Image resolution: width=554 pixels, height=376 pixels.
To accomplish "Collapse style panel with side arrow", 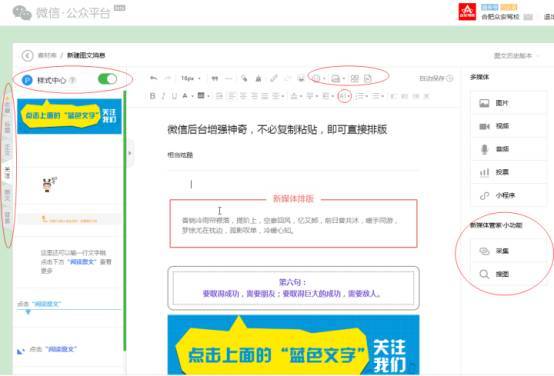I will (x=130, y=153).
